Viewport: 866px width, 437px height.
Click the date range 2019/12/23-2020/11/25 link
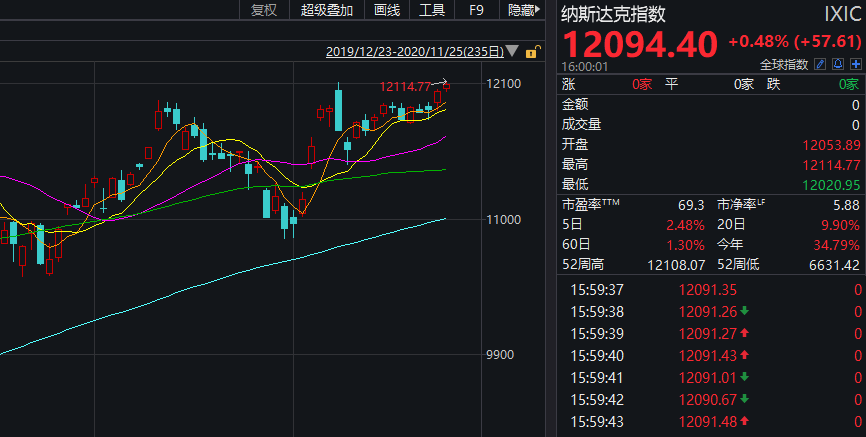click(415, 52)
